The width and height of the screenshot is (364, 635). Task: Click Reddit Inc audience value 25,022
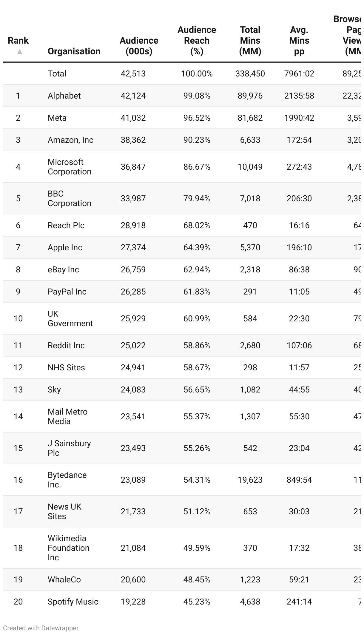(x=133, y=346)
